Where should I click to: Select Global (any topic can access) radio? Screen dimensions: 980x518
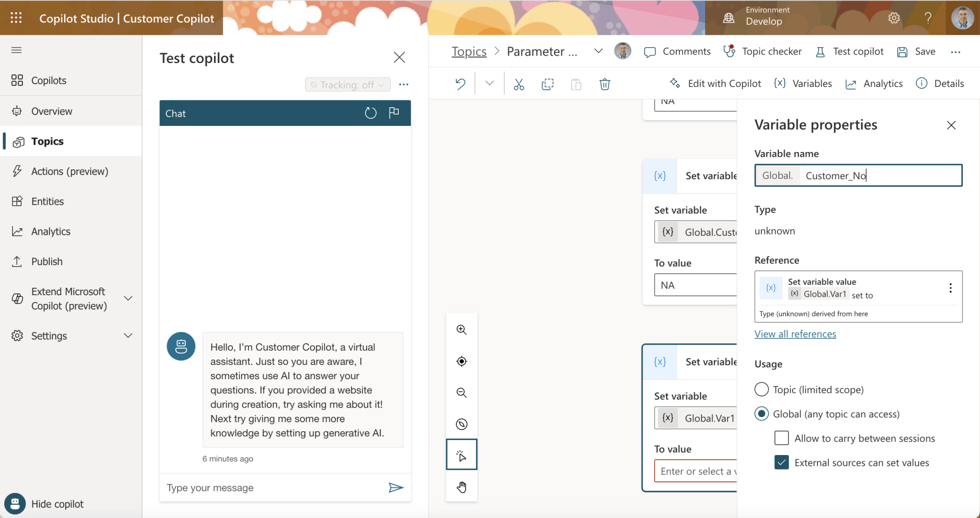[x=762, y=413]
